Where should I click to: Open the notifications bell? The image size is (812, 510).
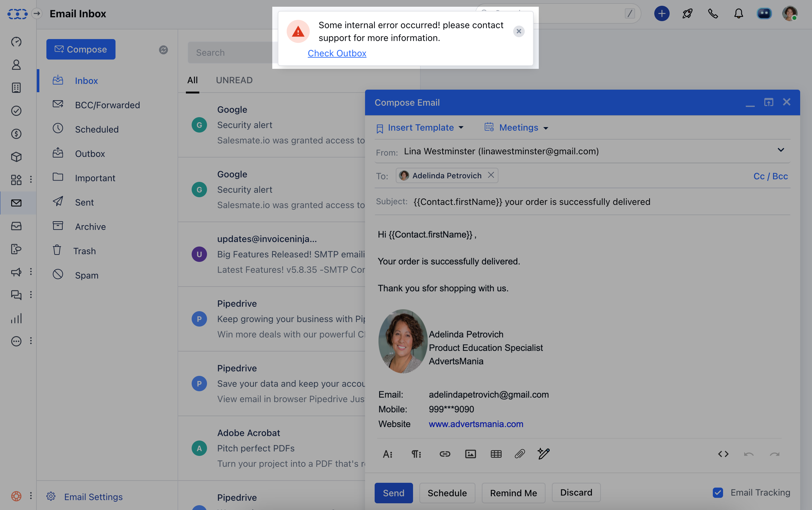[738, 14]
